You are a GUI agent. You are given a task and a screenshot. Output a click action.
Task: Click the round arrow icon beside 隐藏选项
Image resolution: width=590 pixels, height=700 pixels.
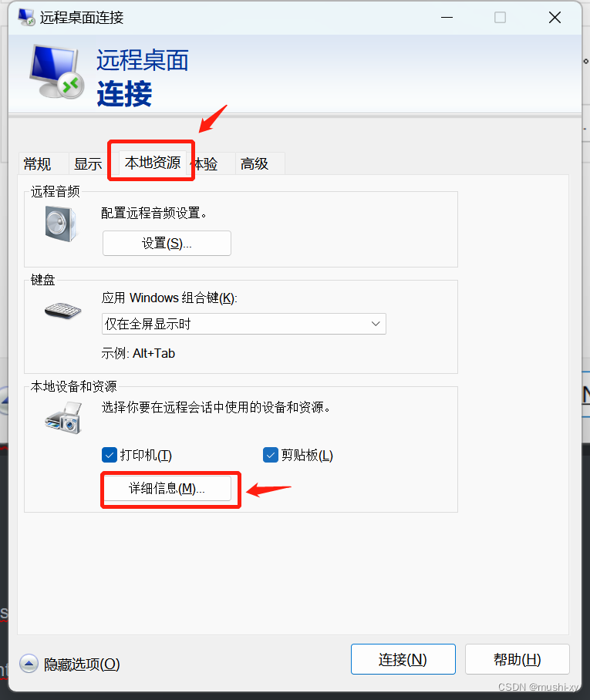pyautogui.click(x=29, y=664)
